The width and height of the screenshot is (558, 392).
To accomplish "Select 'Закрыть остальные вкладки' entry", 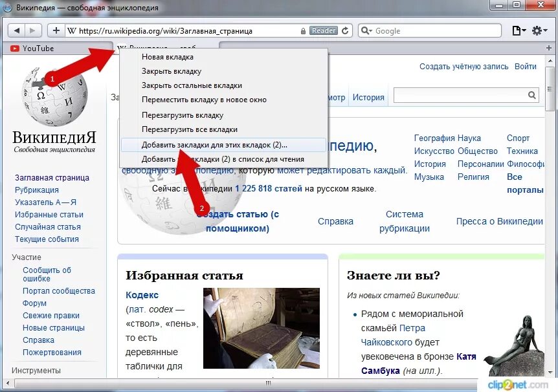I will [x=223, y=85].
